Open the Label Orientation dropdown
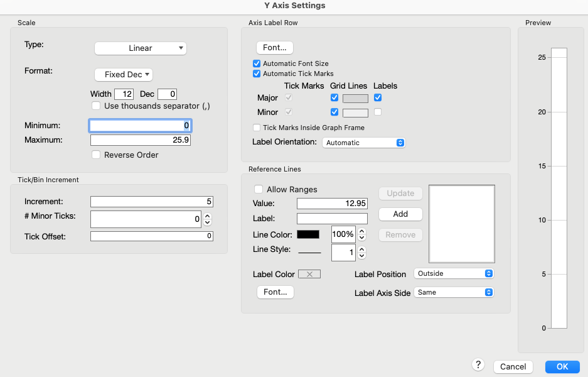This screenshot has height=377, width=588. [363, 143]
